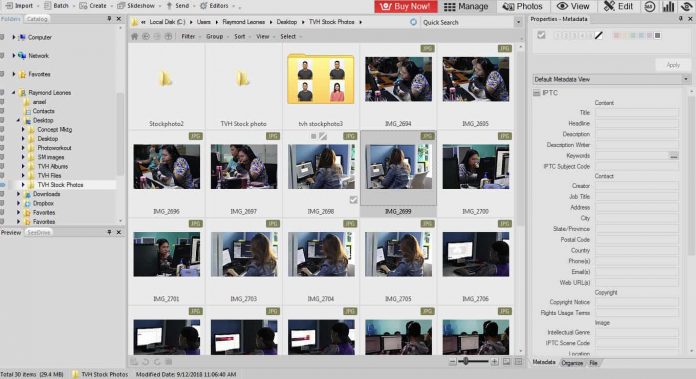Open the Editors menu
The image size is (696, 379).
click(x=216, y=6)
